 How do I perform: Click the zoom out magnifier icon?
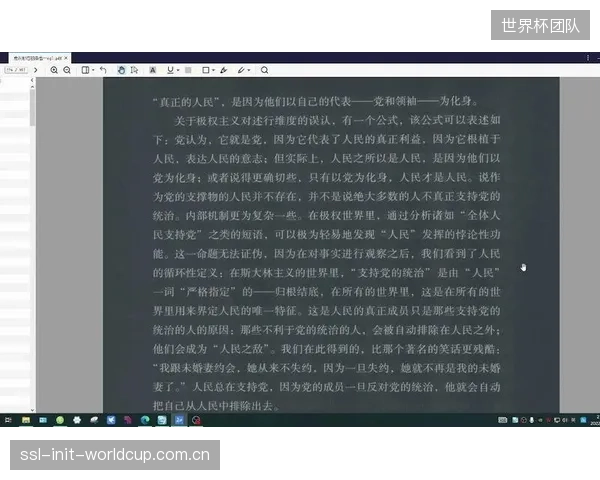(x=67, y=70)
